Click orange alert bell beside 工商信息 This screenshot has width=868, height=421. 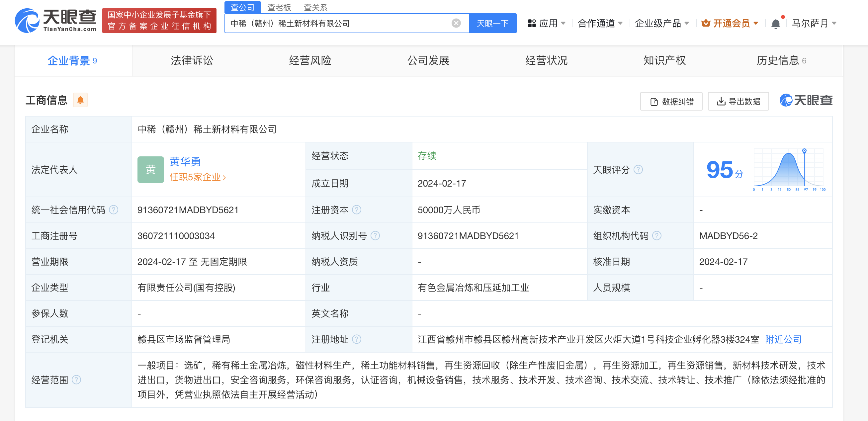[x=80, y=100]
